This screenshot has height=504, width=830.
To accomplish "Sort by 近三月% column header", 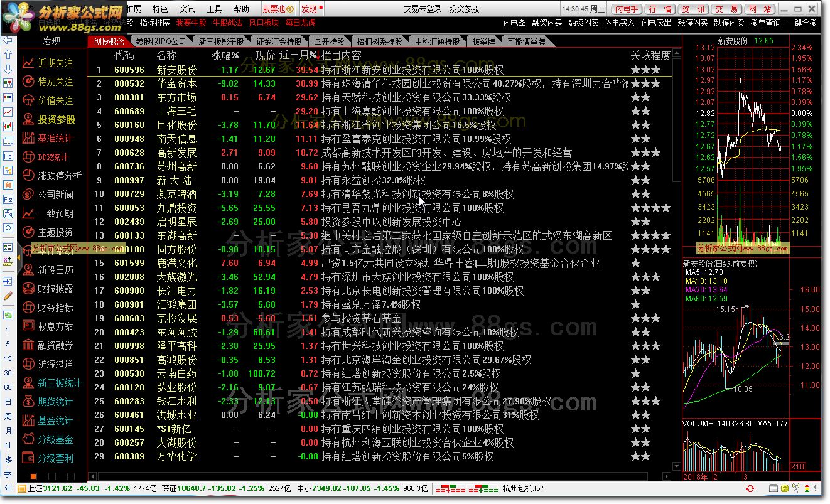I will [x=298, y=55].
